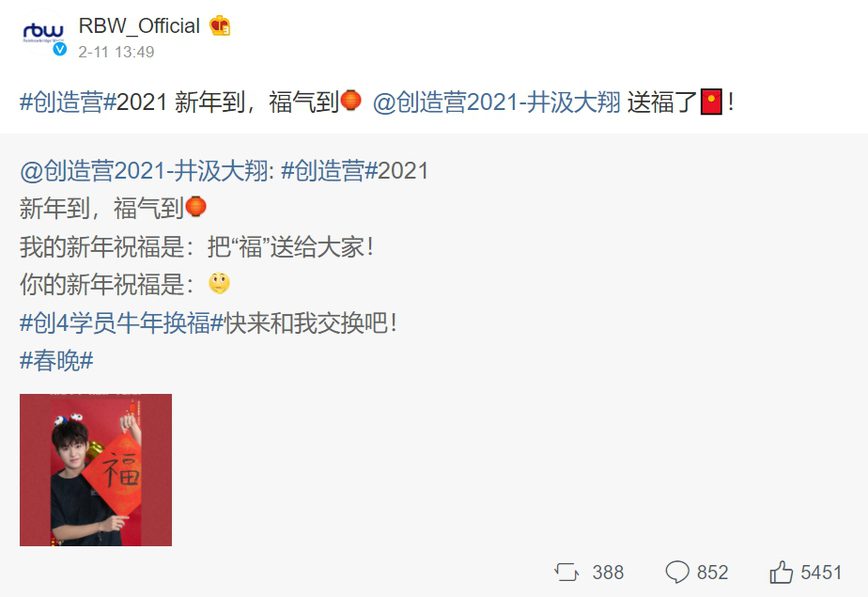Click the 852 comment count
868x597 pixels.
point(712,572)
